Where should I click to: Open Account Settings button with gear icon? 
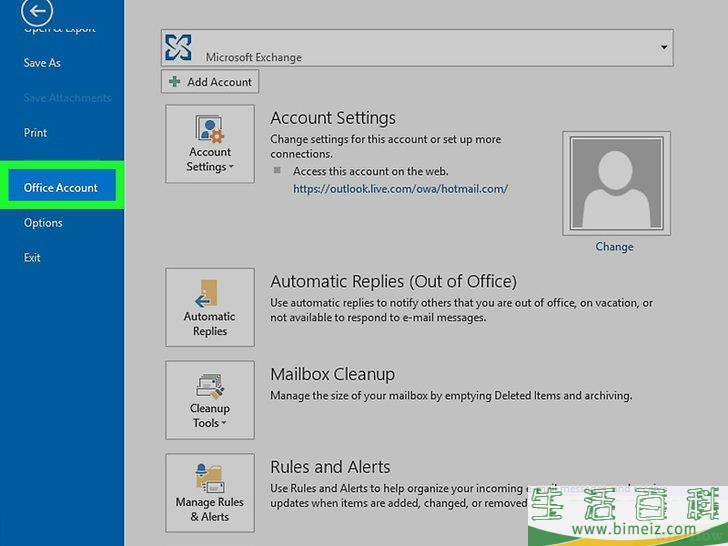point(210,145)
